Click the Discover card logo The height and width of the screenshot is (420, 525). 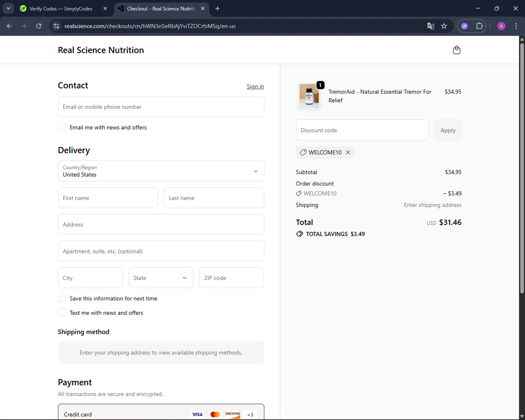tap(232, 414)
